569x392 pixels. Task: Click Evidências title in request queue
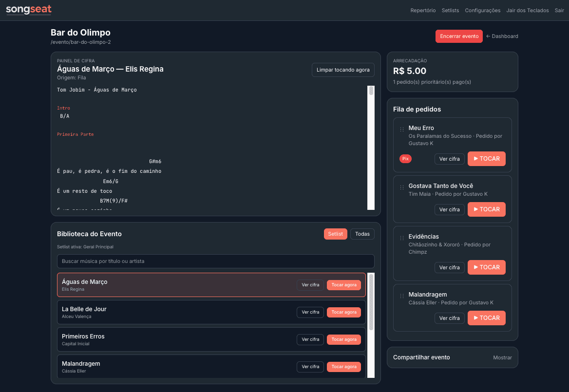click(x=423, y=237)
